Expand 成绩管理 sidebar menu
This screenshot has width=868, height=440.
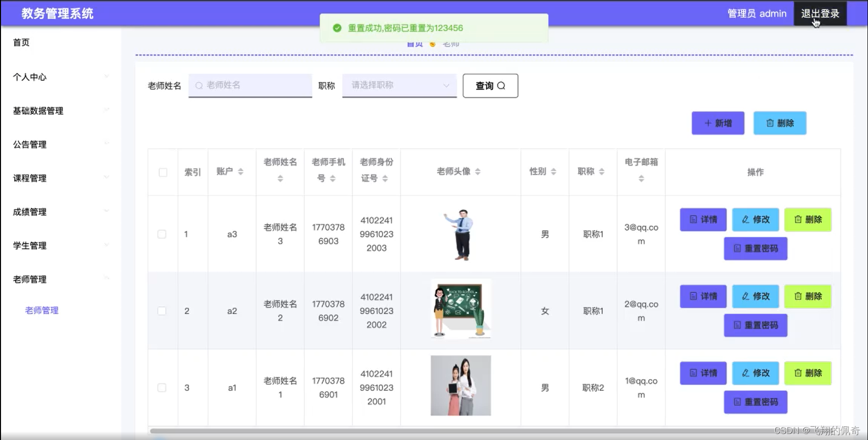pos(60,212)
